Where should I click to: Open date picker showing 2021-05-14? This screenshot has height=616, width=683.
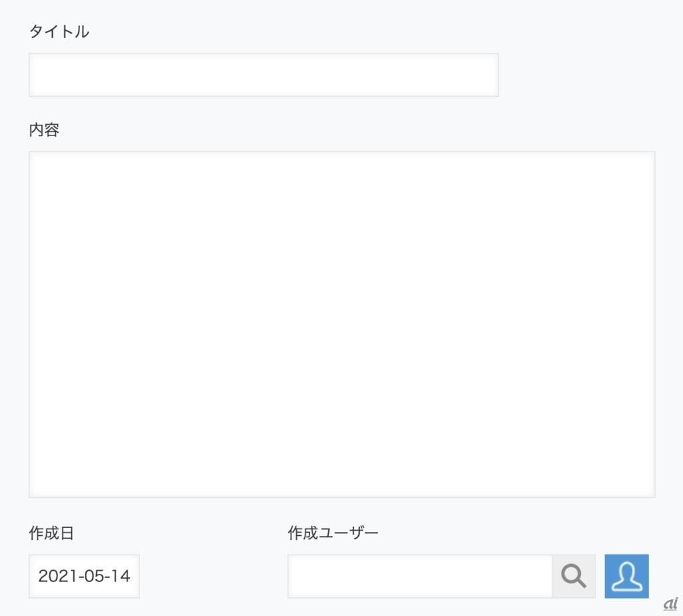pyautogui.click(x=84, y=576)
